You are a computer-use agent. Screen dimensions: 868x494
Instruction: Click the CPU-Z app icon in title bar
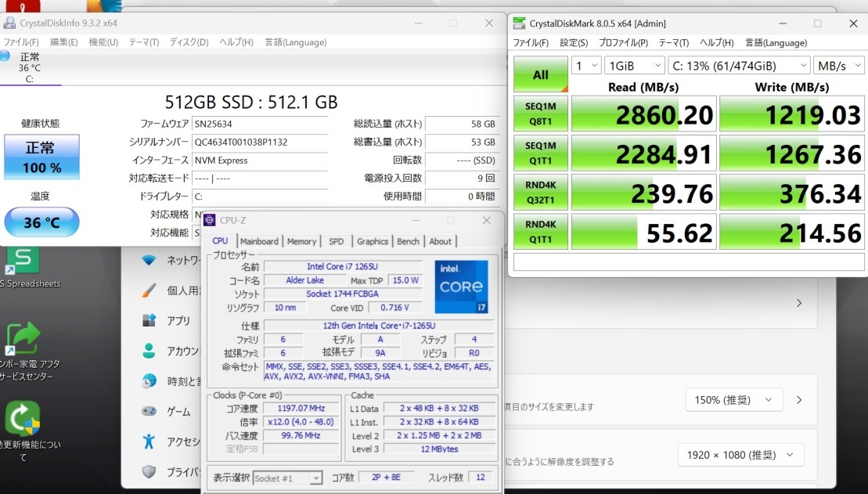[x=210, y=220]
